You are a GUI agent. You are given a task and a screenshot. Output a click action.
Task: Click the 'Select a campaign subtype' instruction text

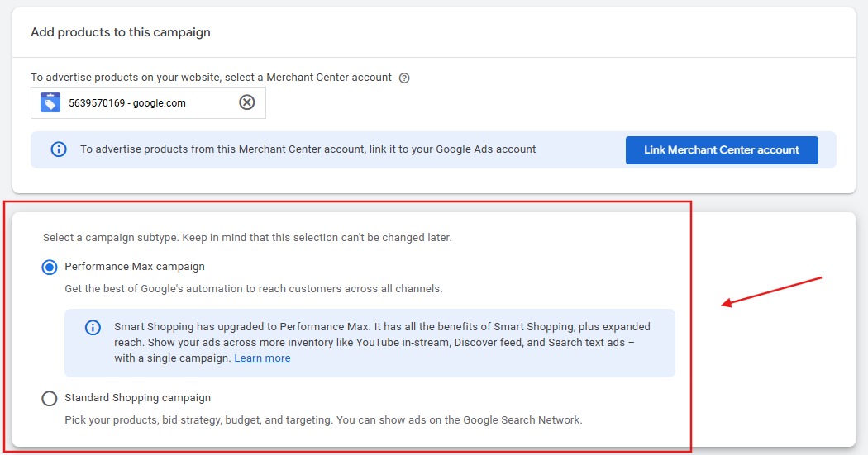pos(247,238)
